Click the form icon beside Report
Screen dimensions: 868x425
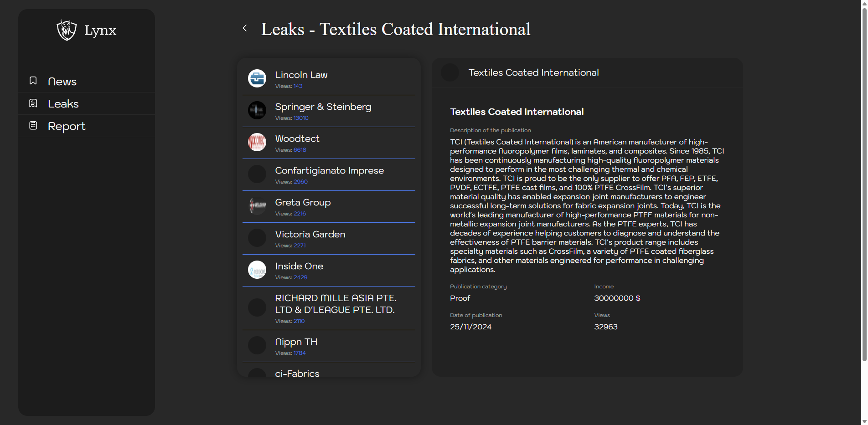pyautogui.click(x=33, y=125)
